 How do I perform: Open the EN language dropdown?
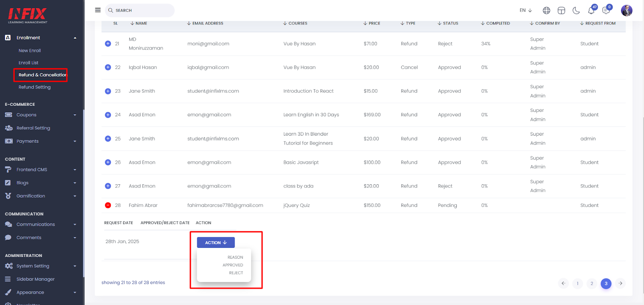pyautogui.click(x=526, y=10)
